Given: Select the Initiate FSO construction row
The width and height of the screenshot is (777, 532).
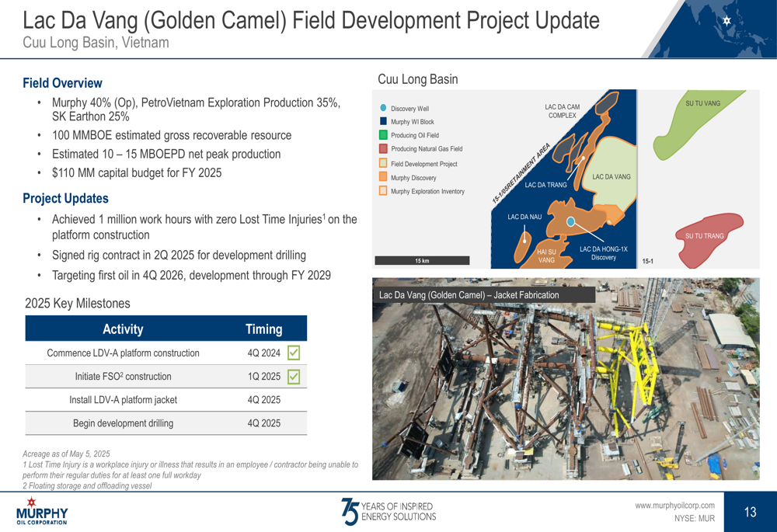Looking at the screenshot, I should click(166, 377).
